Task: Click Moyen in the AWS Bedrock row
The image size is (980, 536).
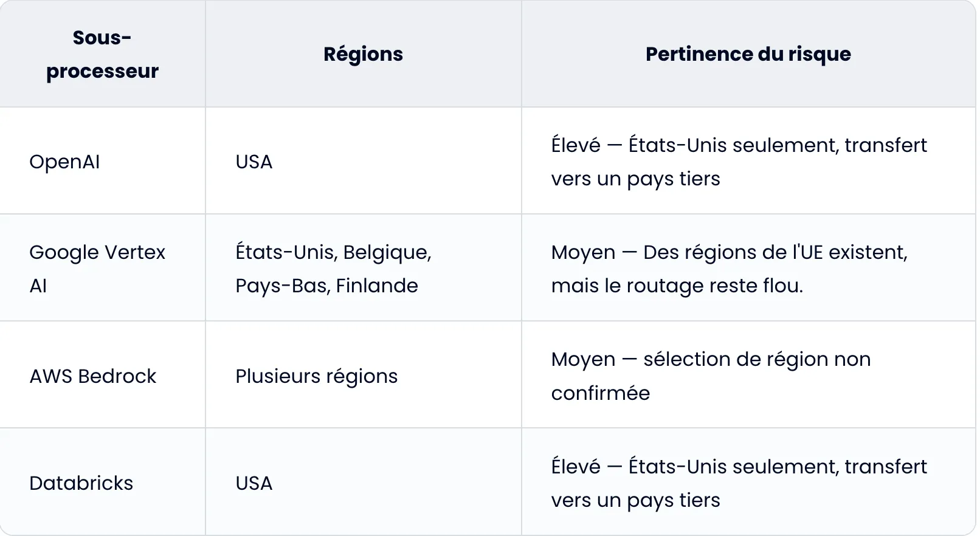Action: pos(583,359)
